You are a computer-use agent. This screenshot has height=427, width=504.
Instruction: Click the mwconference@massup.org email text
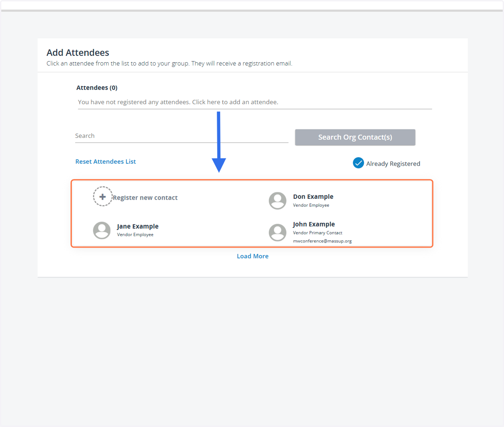click(x=322, y=241)
